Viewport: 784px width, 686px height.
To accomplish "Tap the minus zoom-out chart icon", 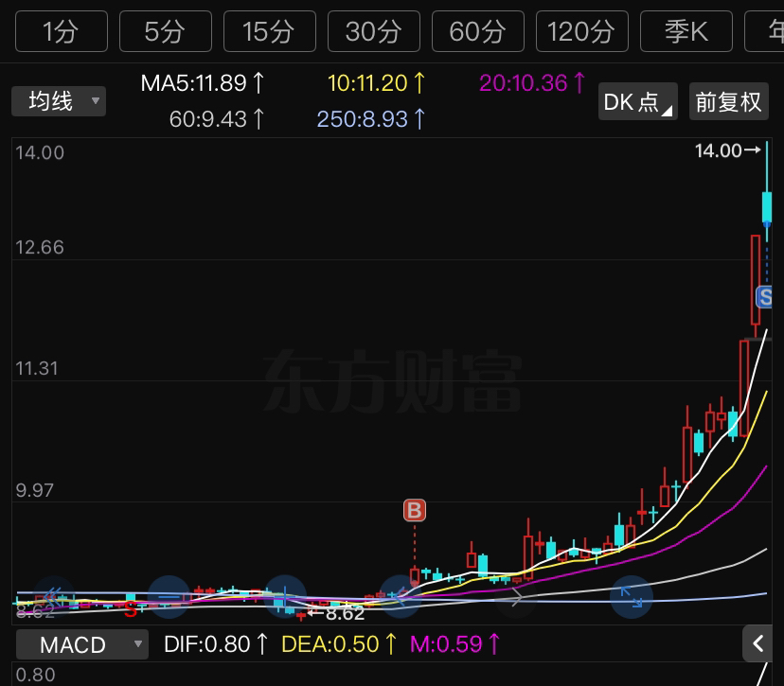I will (169, 596).
